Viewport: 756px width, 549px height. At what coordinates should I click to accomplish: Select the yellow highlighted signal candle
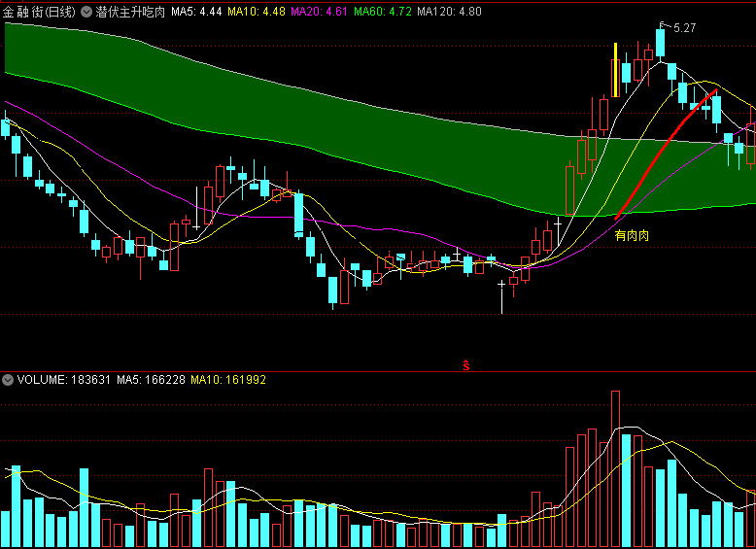click(x=616, y=70)
